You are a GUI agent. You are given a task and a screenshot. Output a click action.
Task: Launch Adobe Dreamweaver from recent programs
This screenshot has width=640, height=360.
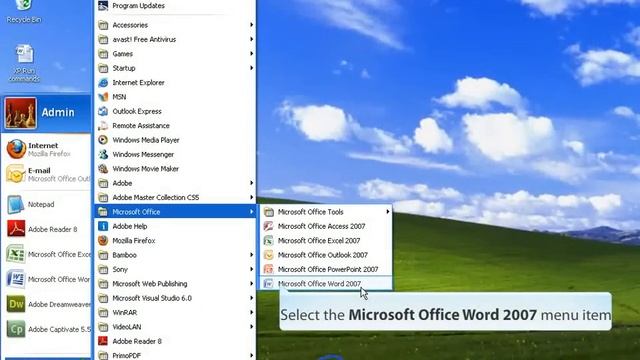47,304
